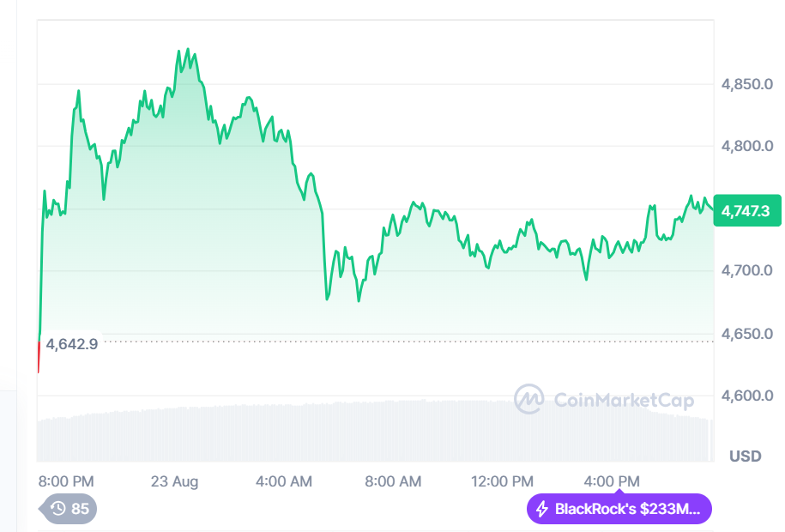Screen dimensions: 785x532
Task: Click the 4:00 PM time label
Action: pos(611,482)
